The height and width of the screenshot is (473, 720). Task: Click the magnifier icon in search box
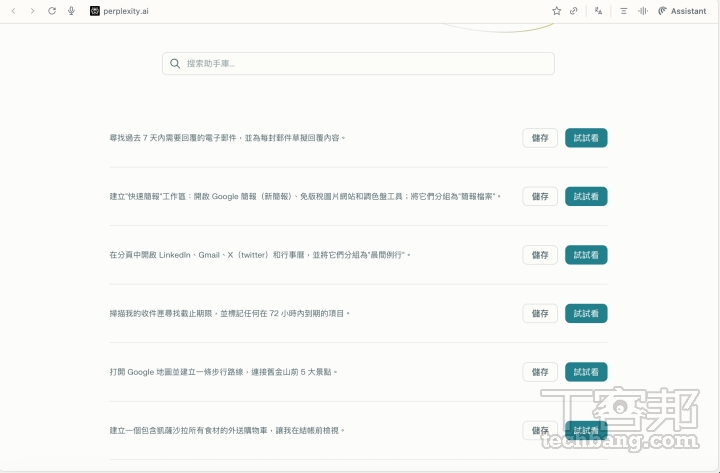click(x=175, y=63)
